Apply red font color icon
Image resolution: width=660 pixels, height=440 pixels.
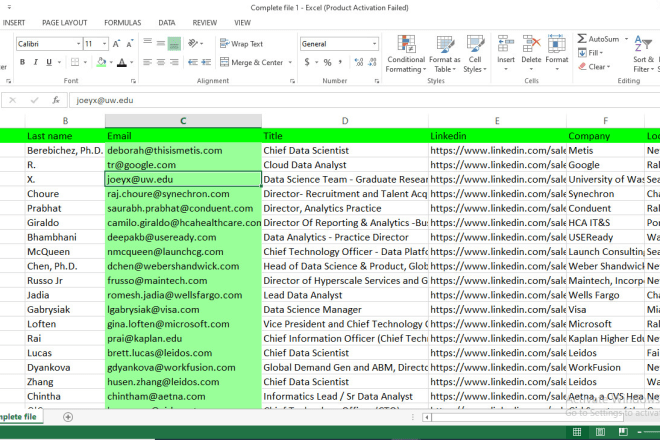[122, 62]
